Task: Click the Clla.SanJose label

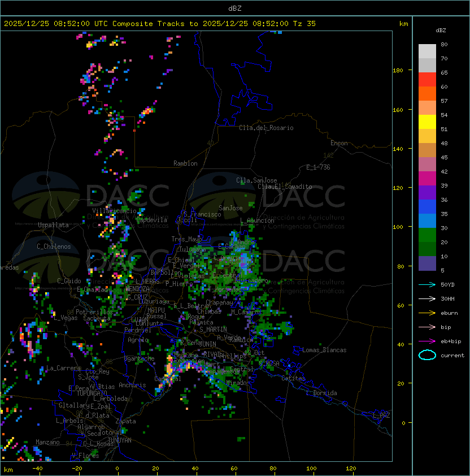Action: [x=256, y=180]
